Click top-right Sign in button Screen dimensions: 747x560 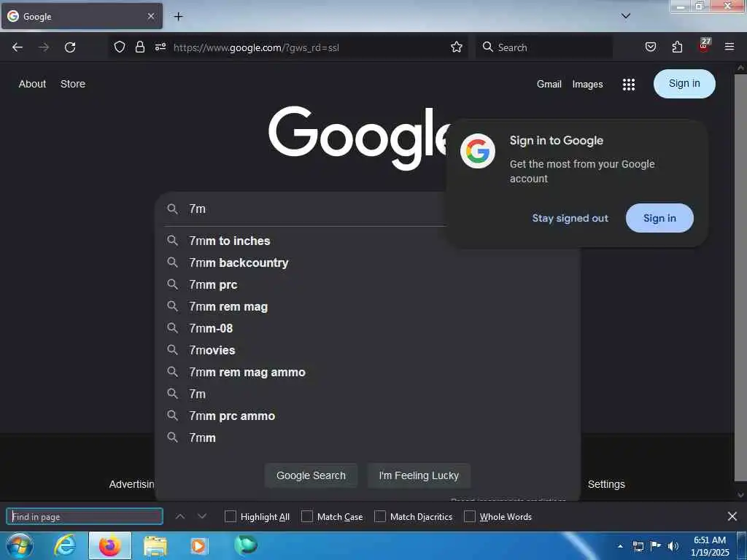coord(684,84)
